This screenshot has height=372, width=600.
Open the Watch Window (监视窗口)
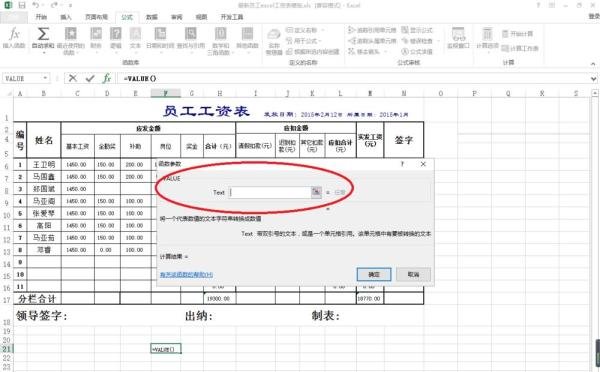click(458, 38)
